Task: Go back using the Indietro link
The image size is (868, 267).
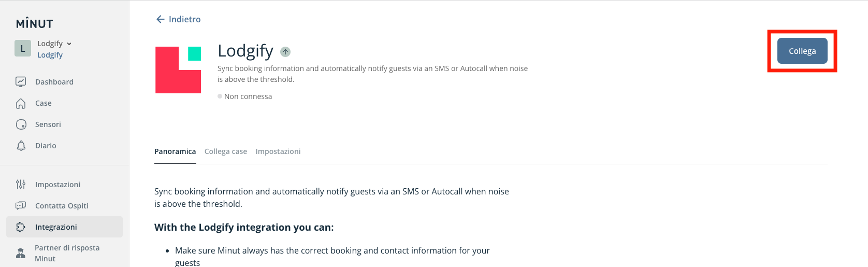Action: pyautogui.click(x=179, y=19)
